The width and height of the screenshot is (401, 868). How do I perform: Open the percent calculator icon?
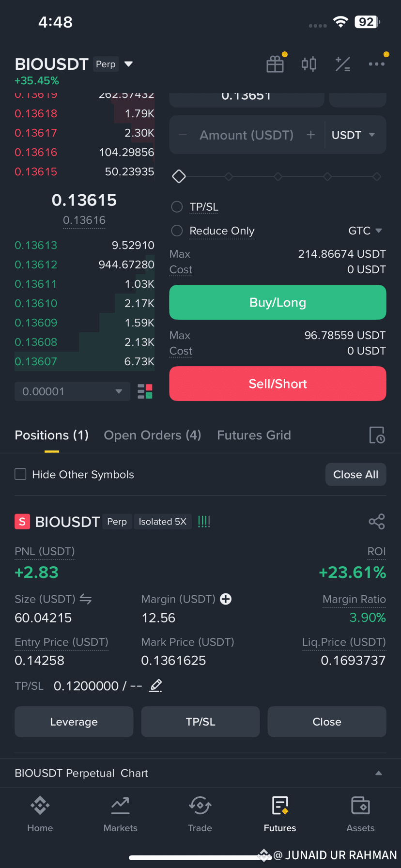click(x=343, y=64)
